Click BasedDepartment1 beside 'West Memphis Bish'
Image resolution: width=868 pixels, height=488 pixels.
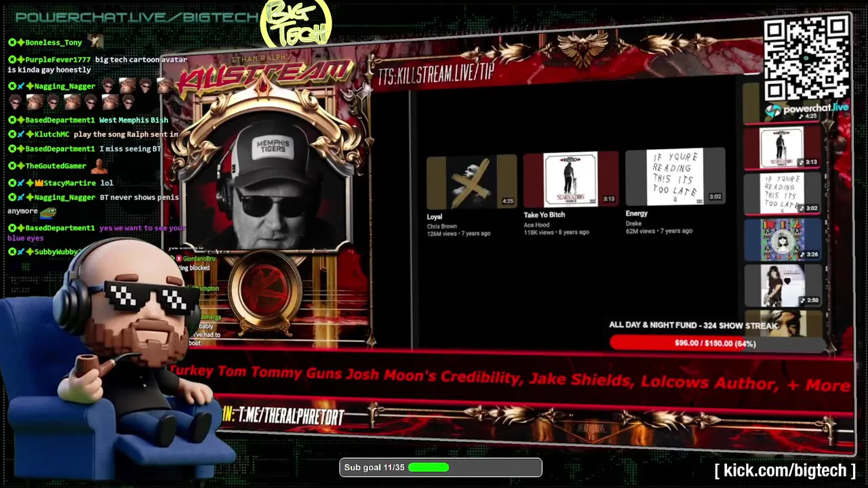coord(60,120)
